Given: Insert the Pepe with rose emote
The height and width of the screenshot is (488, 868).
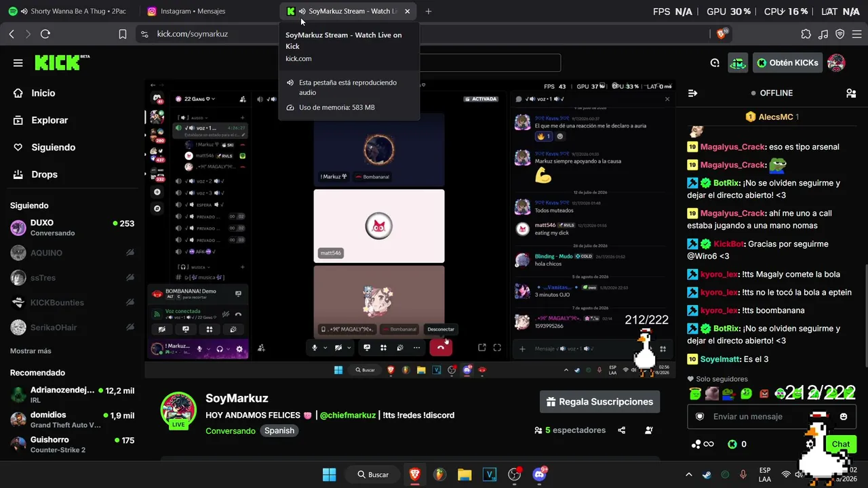Looking at the screenshot, I should (728, 393).
